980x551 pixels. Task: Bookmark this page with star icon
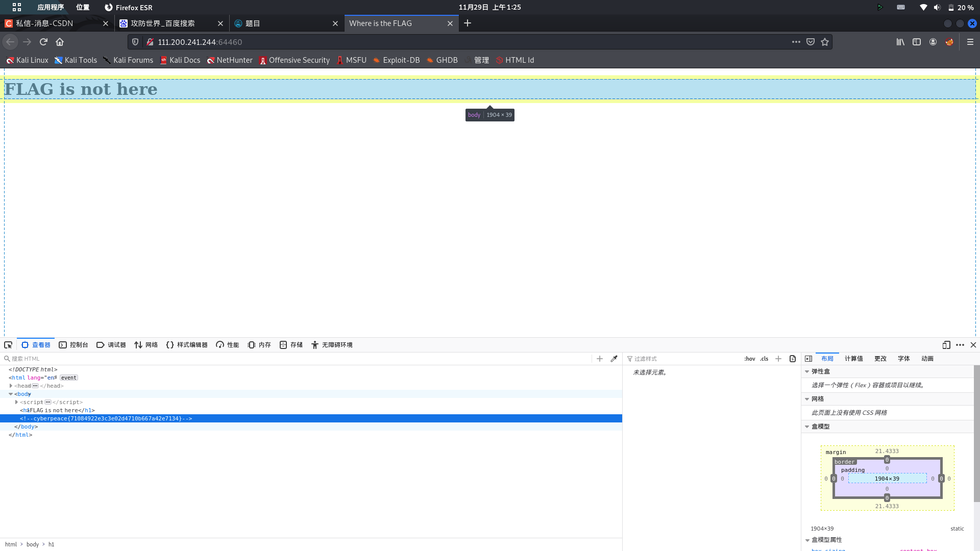[x=825, y=42]
